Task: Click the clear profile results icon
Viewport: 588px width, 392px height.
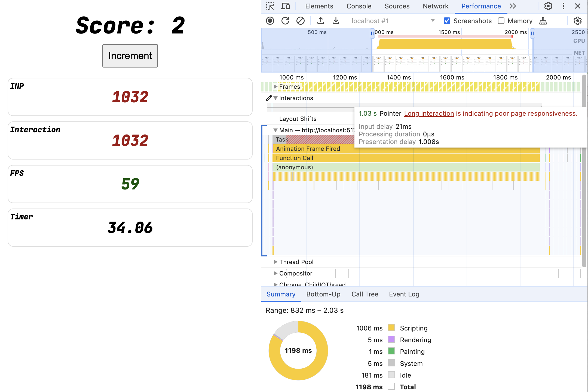Action: coord(300,21)
